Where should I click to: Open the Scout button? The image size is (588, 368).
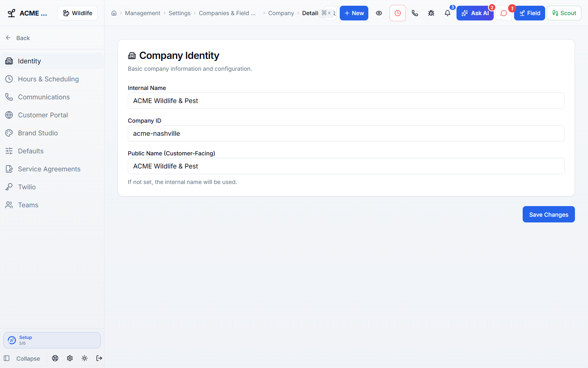click(564, 13)
